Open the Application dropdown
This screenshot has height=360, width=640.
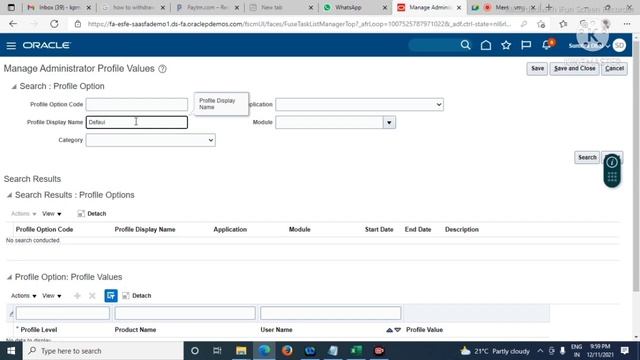tap(360, 104)
